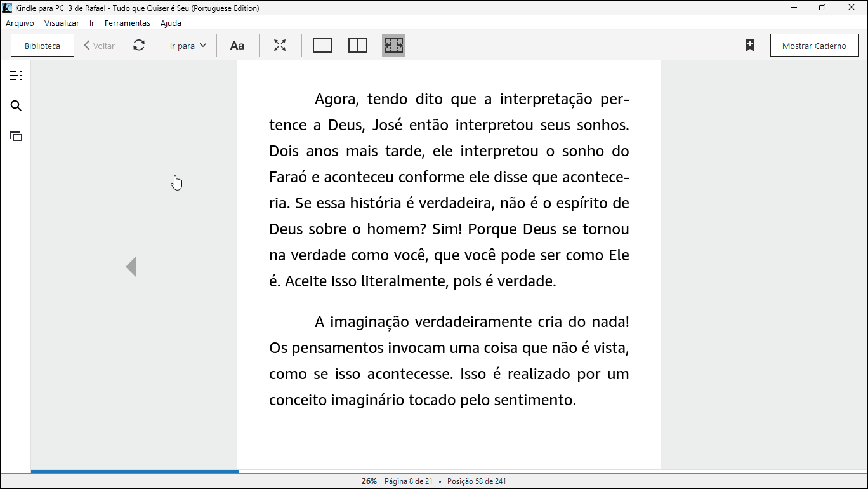Go to previous page using the left arrow

(131, 267)
